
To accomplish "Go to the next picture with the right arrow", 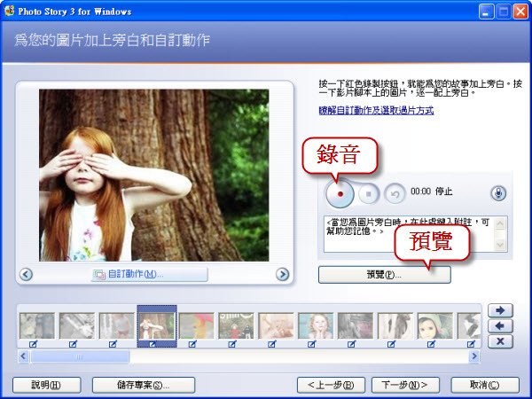I will (282, 274).
